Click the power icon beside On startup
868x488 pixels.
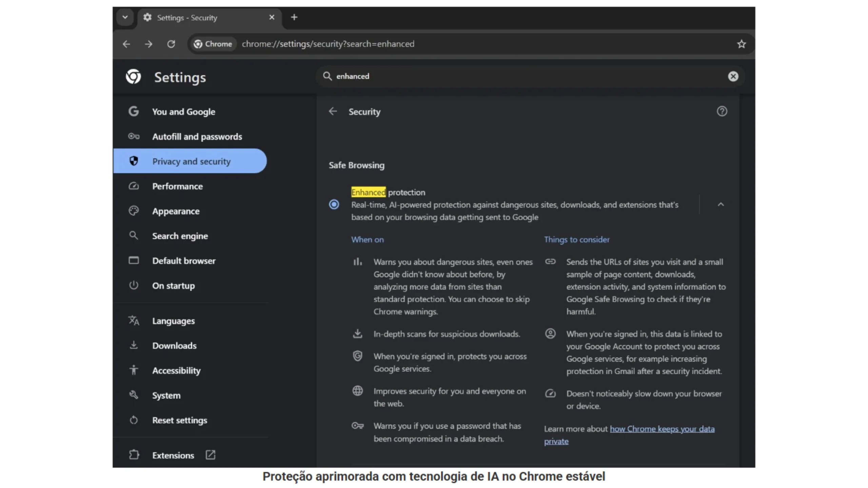[134, 285]
